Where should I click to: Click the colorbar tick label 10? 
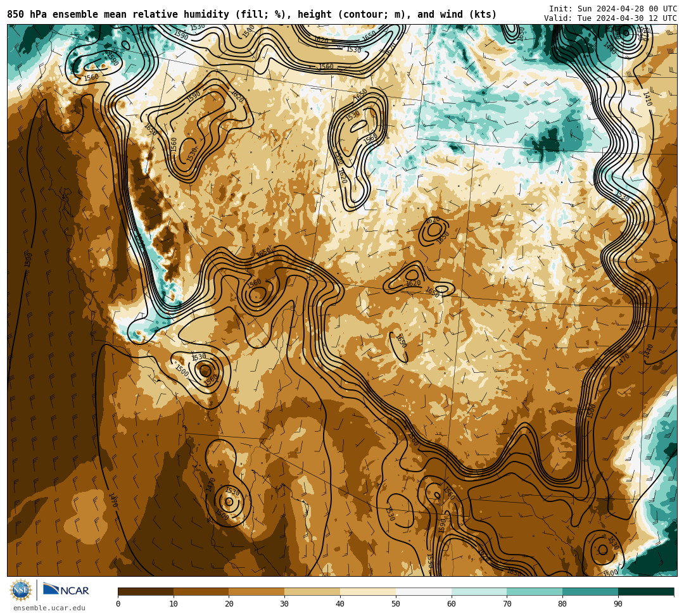click(x=174, y=604)
